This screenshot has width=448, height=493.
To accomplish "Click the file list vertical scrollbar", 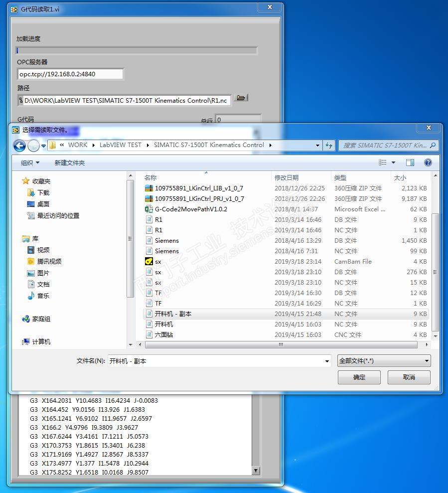I will coord(436,272).
